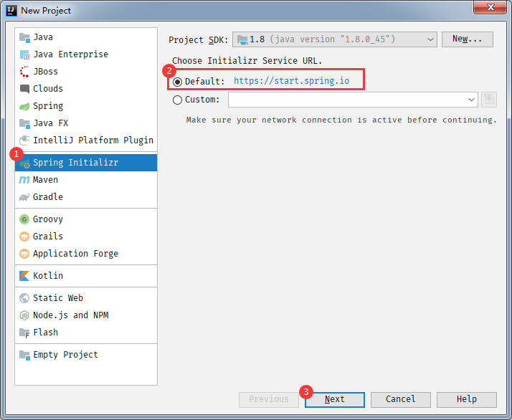This screenshot has width=512, height=420.
Task: Select Node.js and NPM entry
Action: 71,315
